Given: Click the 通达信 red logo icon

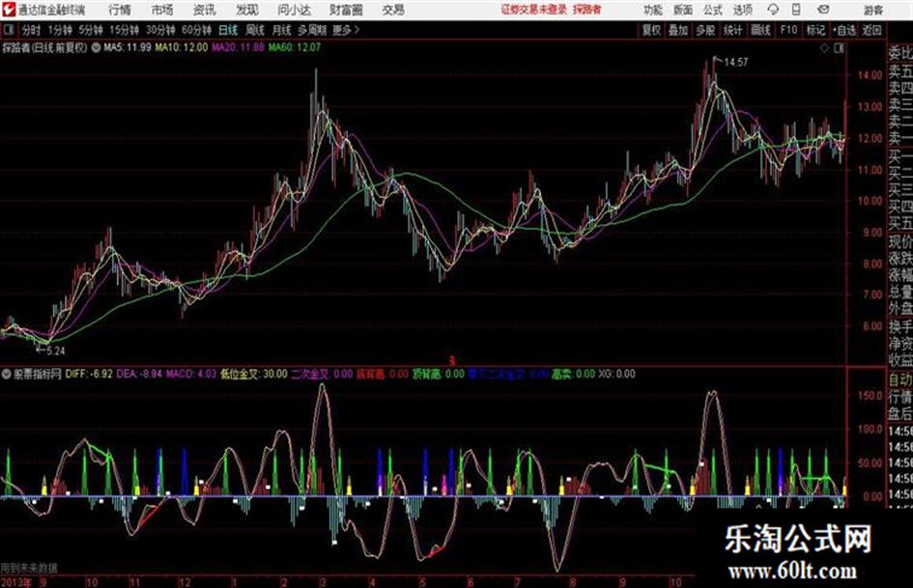Looking at the screenshot, I should point(9,10).
